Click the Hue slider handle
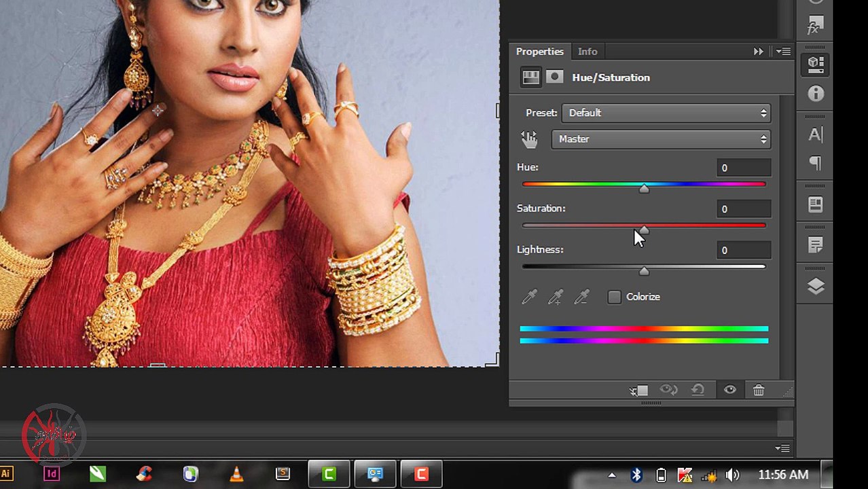This screenshot has height=489, width=868. [644, 189]
